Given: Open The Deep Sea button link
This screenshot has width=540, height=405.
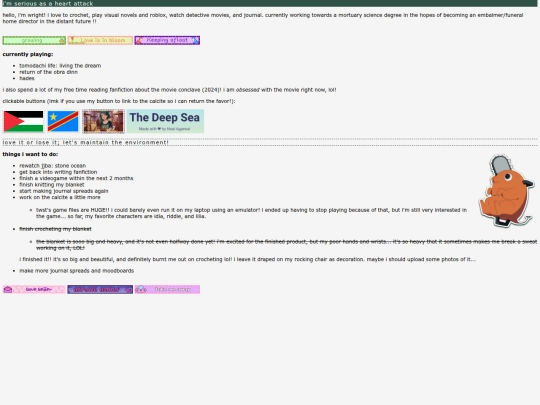Looking at the screenshot, I should pos(165,121).
